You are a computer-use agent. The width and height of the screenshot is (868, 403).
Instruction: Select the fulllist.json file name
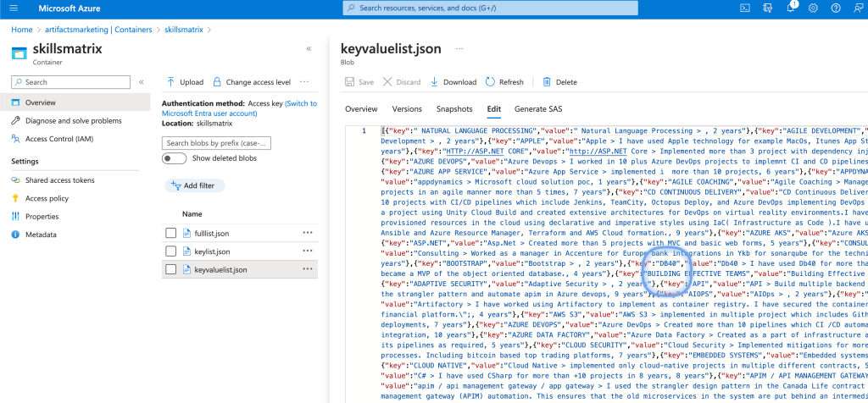tap(212, 234)
